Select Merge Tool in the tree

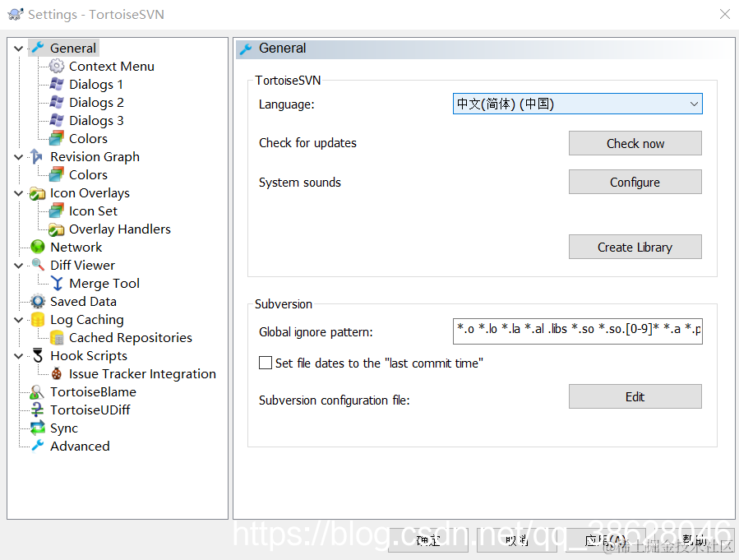[104, 284]
